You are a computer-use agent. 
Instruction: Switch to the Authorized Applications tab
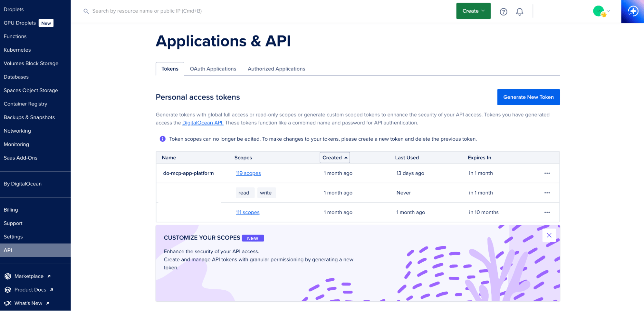pos(276,69)
